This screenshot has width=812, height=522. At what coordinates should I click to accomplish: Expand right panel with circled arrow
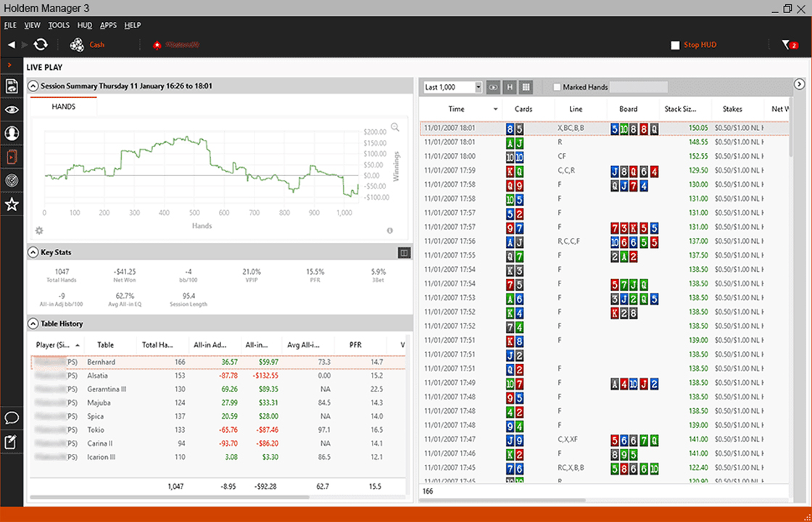[x=799, y=84]
